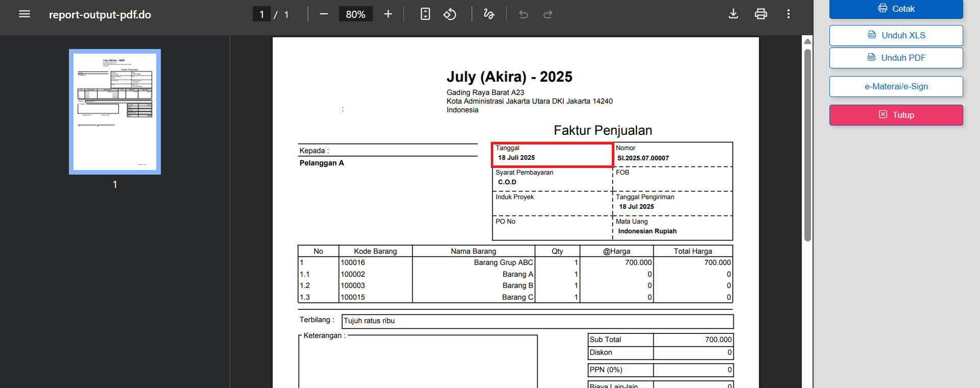The image size is (980, 388).
Task: Click the Faktur Penjualan heading
Action: point(603,130)
